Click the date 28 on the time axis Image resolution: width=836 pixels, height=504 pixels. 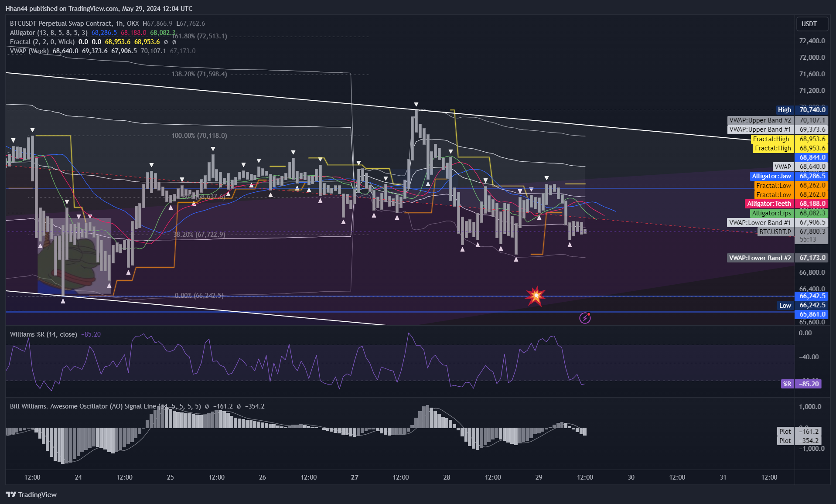pyautogui.click(x=447, y=477)
